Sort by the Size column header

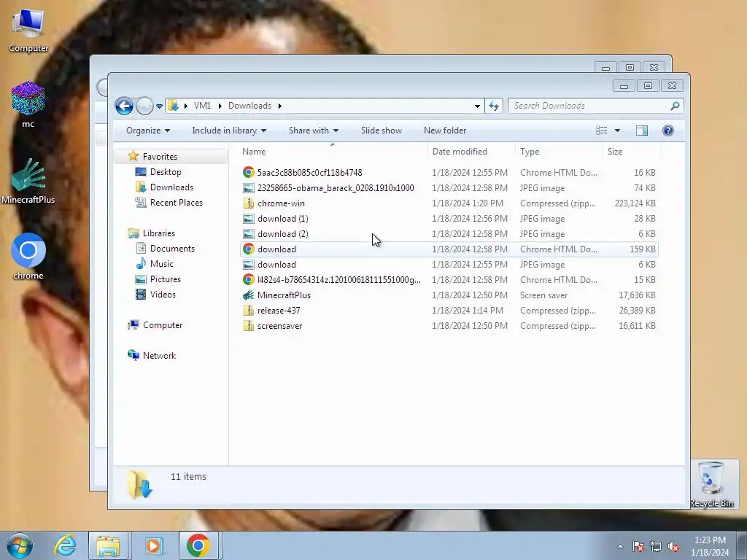[x=632, y=152]
